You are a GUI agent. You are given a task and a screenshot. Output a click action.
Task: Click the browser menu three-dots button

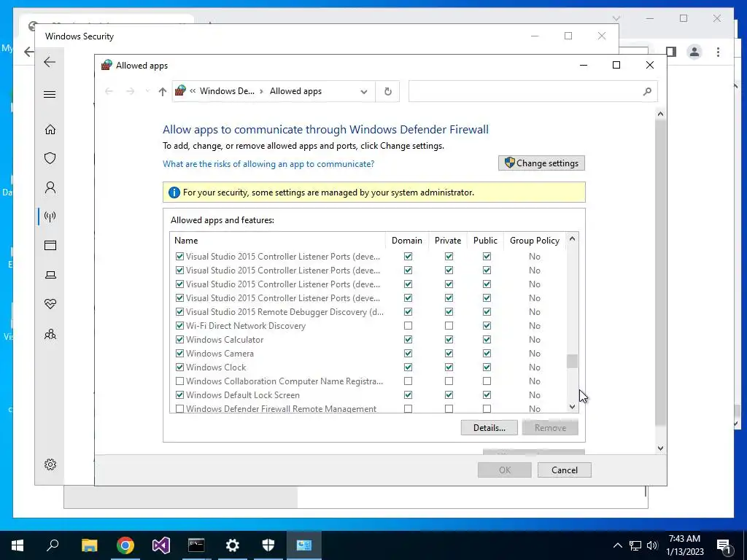click(x=718, y=52)
